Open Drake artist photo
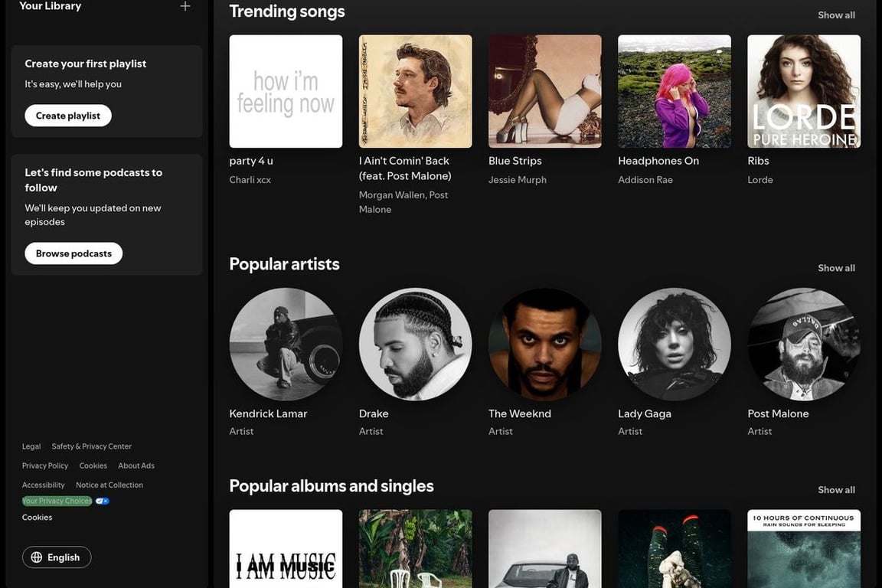The width and height of the screenshot is (882, 588). coord(415,345)
